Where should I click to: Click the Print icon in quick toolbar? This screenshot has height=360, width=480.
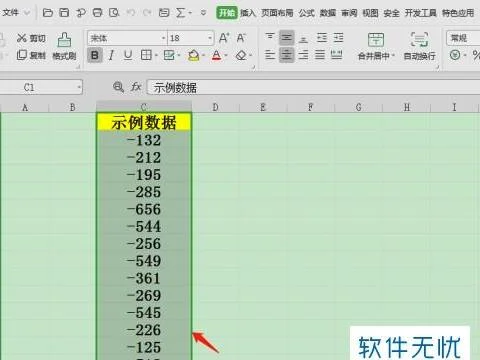click(97, 13)
